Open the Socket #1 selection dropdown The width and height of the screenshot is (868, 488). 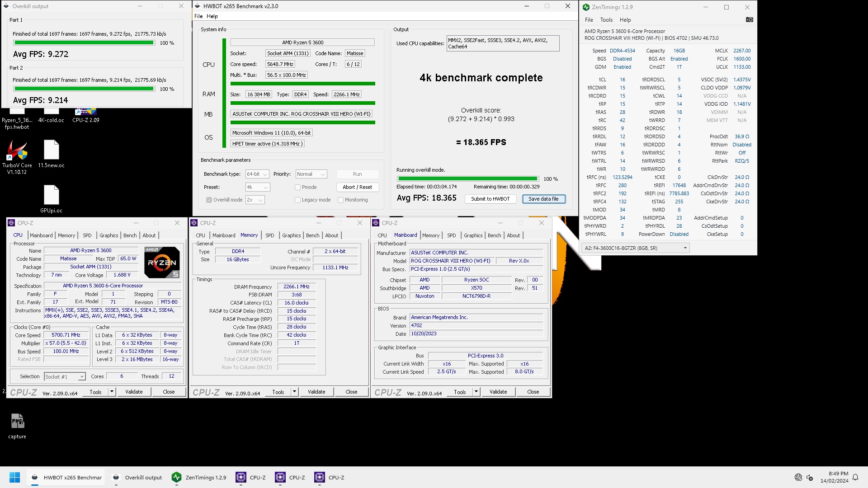coord(65,376)
